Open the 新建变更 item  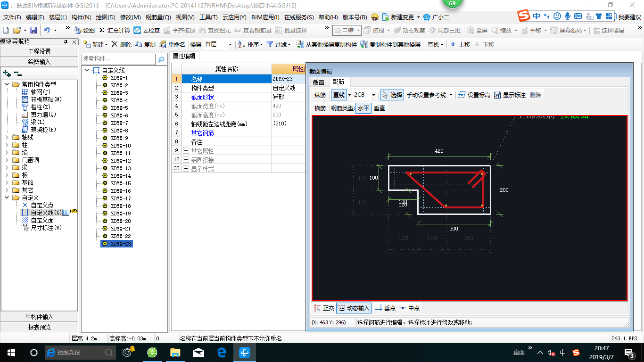[400, 17]
